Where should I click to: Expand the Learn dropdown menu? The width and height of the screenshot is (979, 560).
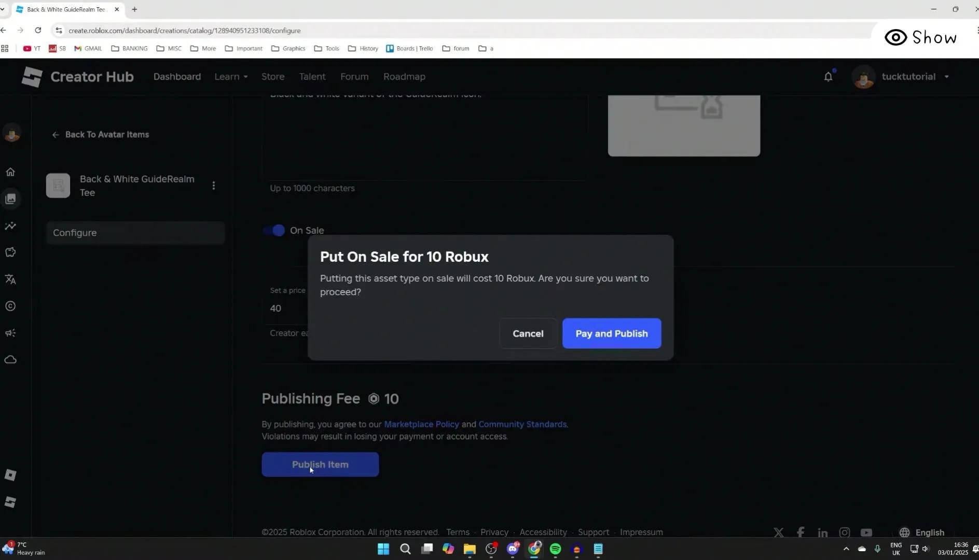(x=231, y=77)
